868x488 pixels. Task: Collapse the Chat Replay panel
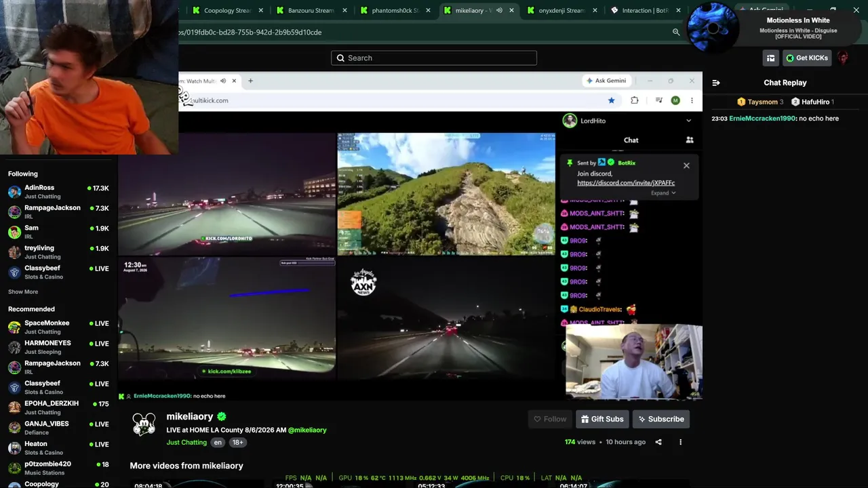[715, 83]
